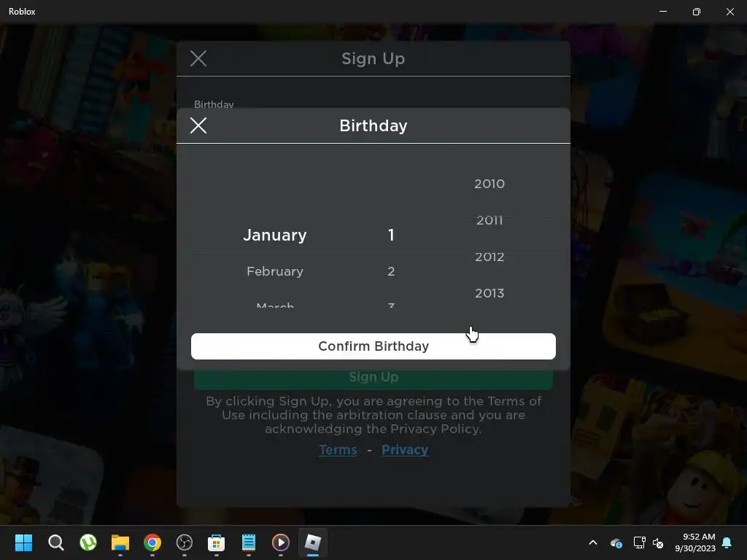Show hidden system tray icons
Viewport: 747px width, 560px height.
(x=593, y=542)
